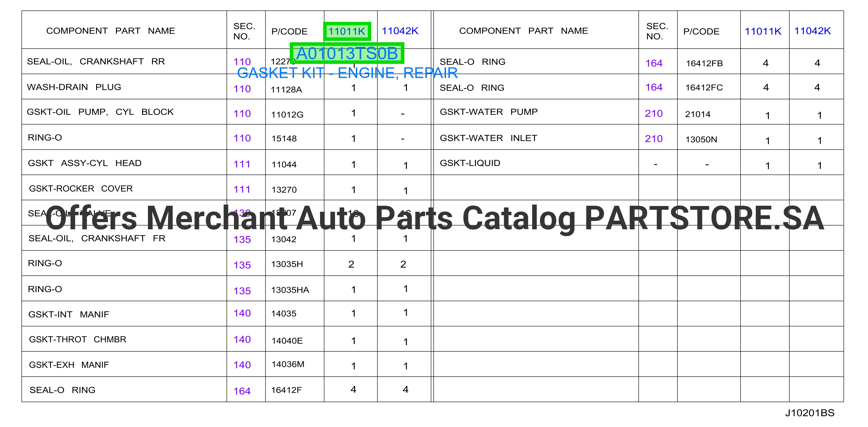The height and width of the screenshot is (427, 868).
Task: Select the WASH-DRAIN PLUG part name
Action: 74,87
